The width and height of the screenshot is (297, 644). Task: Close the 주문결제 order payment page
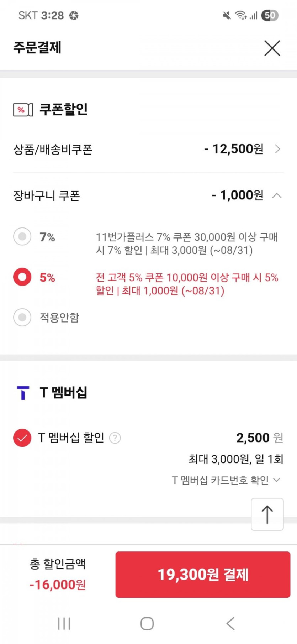click(272, 48)
